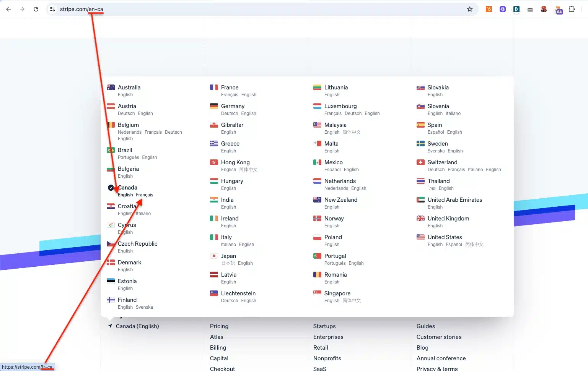Click the extension icon with 94 badge
This screenshot has height=371, width=588.
click(x=559, y=10)
